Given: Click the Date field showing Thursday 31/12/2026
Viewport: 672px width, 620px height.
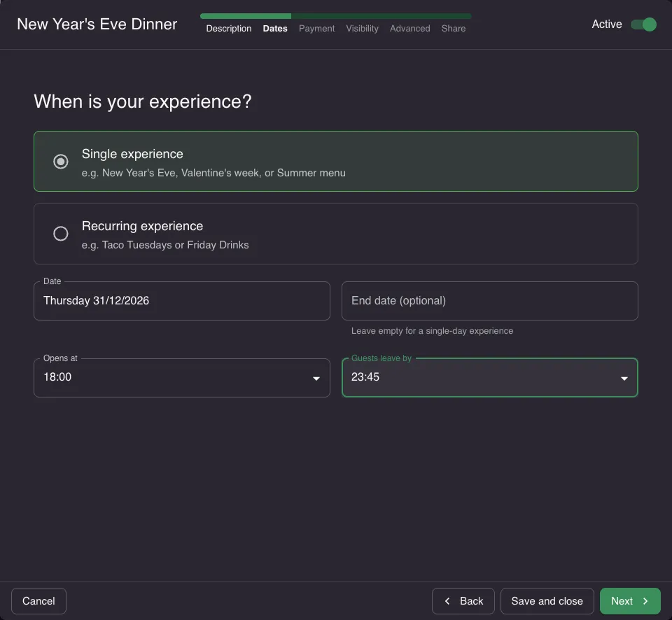Looking at the screenshot, I should click(x=182, y=301).
